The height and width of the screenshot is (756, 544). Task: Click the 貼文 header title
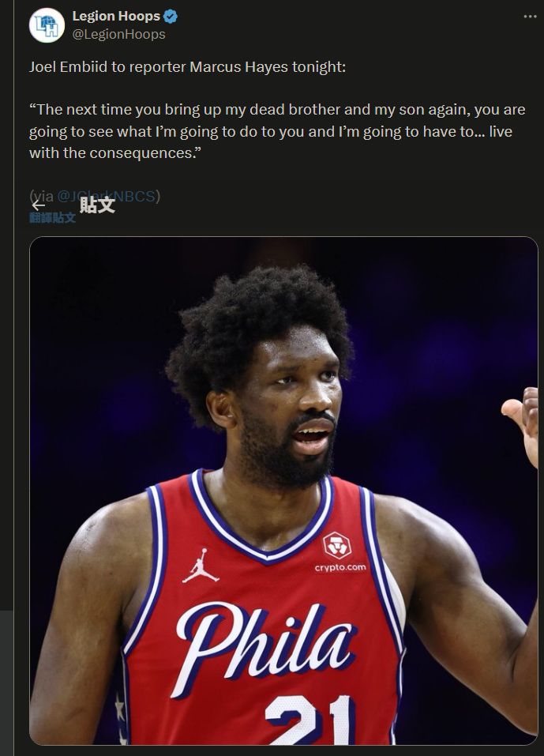coord(97,205)
